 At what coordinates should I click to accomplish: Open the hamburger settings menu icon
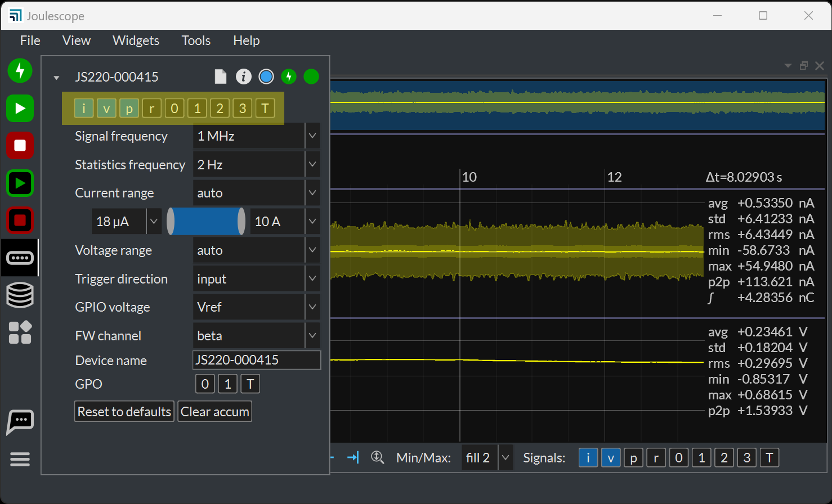20,460
